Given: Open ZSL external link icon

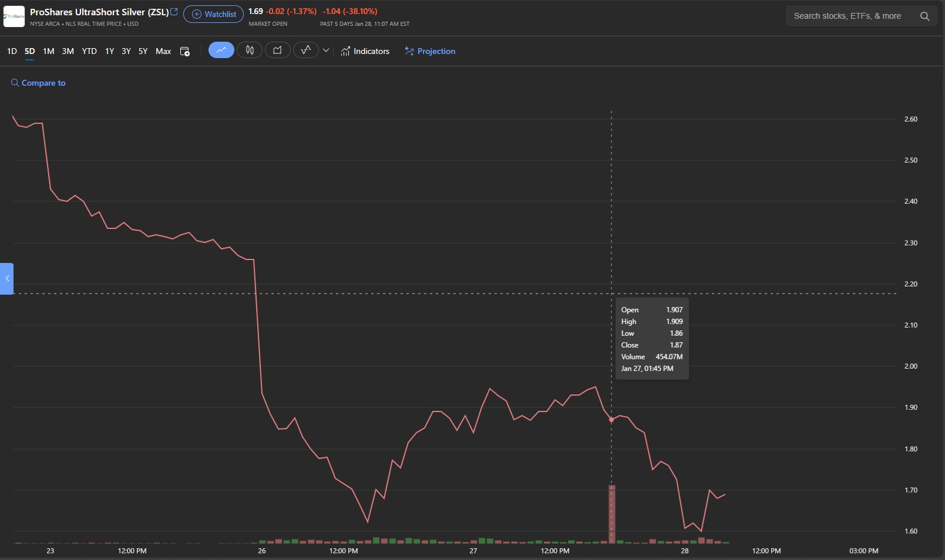Looking at the screenshot, I should tap(174, 12).
